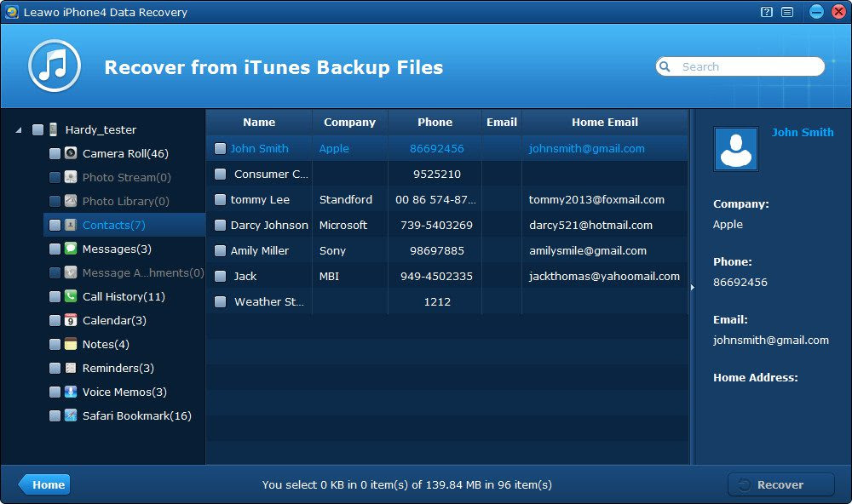The height and width of the screenshot is (504, 852).
Task: Click the green Messages bubble icon
Action: pyautogui.click(x=71, y=249)
